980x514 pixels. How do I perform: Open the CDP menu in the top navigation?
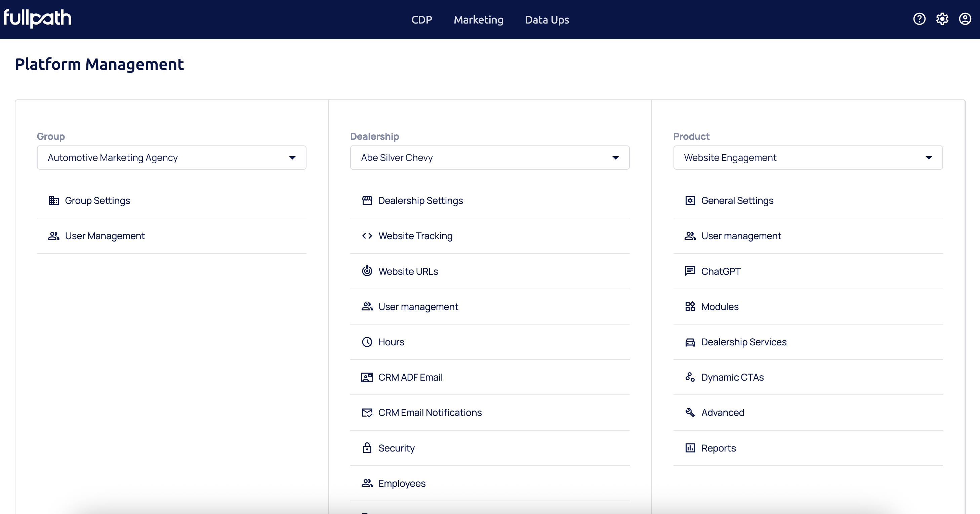421,20
